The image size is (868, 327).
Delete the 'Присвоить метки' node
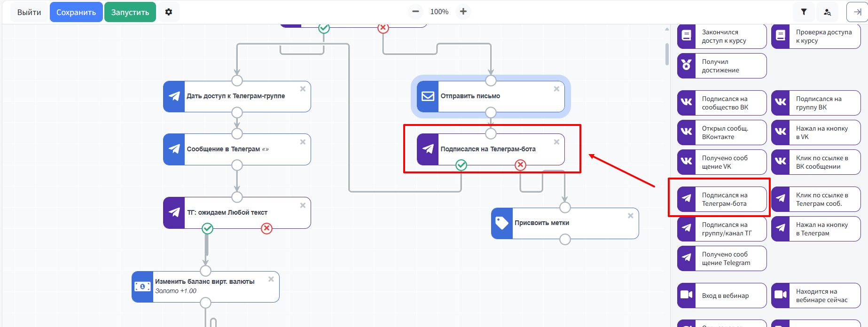point(631,216)
